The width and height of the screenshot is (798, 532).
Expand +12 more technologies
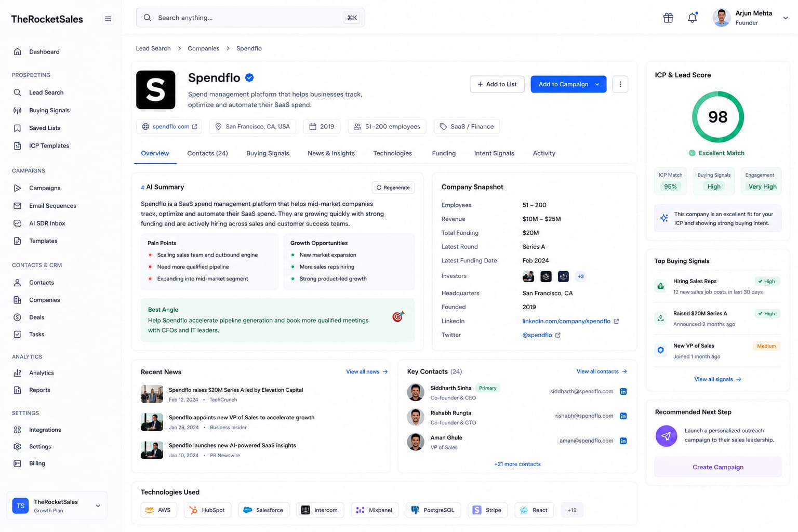tap(572, 510)
